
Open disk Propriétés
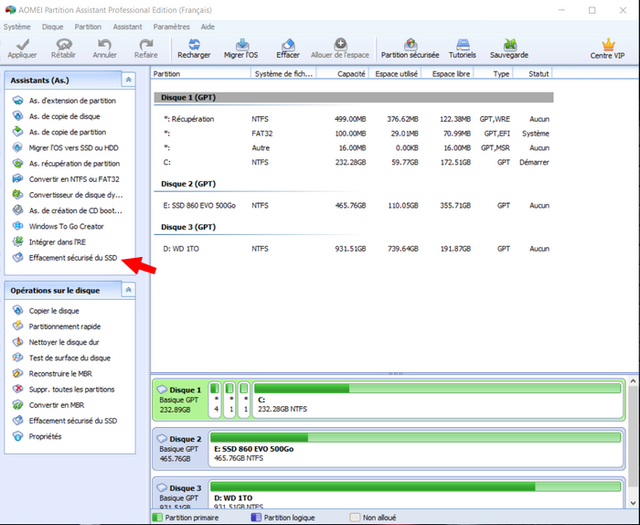pyautogui.click(x=45, y=436)
